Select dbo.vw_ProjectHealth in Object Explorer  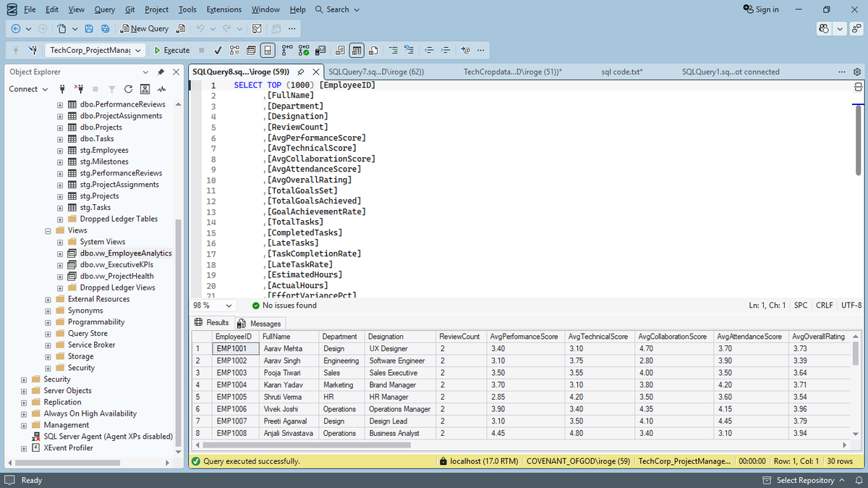[x=116, y=276]
